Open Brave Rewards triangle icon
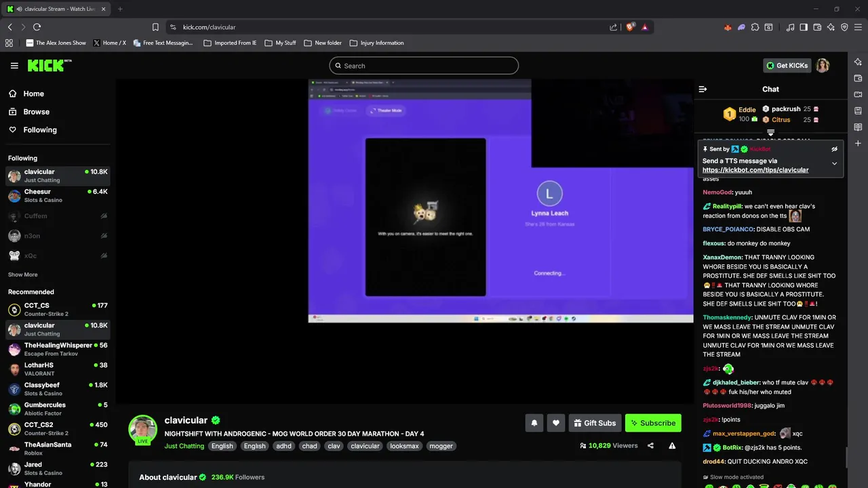 (x=644, y=27)
